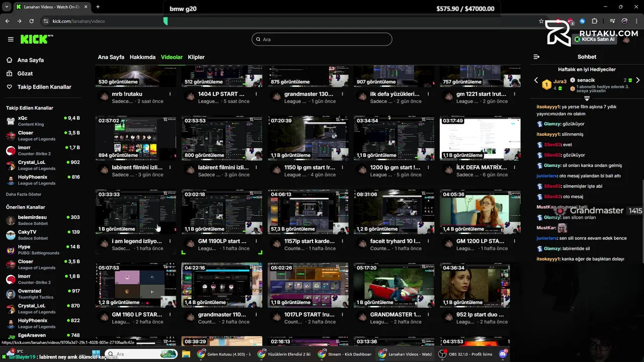Open options for '1150 lp gm start' video
The width and height of the screenshot is (644, 362).
342,167
